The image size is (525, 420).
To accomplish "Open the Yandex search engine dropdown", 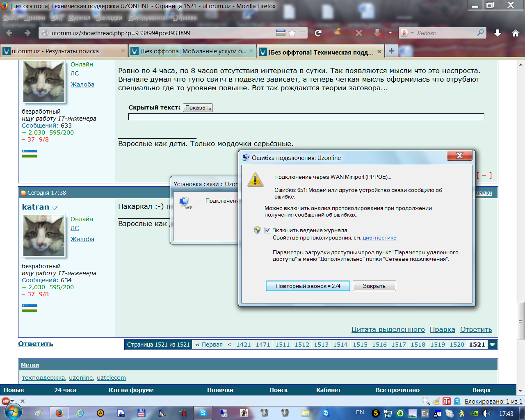I will [x=412, y=33].
